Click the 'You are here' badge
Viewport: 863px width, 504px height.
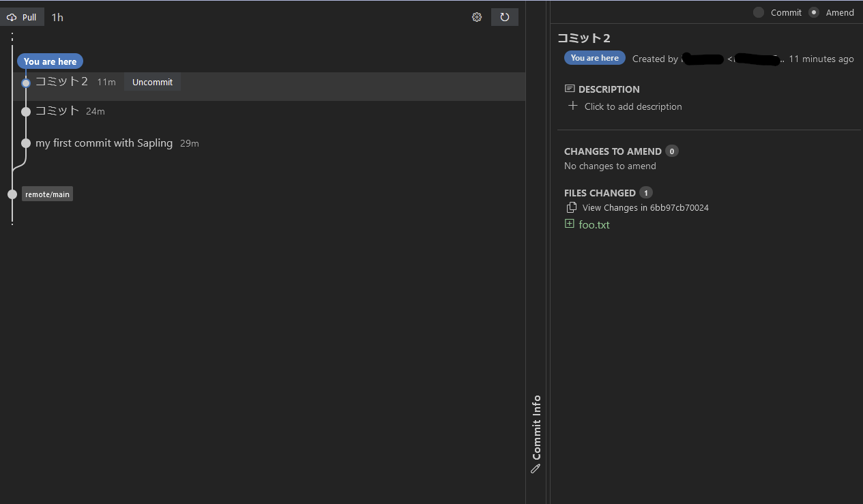point(50,61)
